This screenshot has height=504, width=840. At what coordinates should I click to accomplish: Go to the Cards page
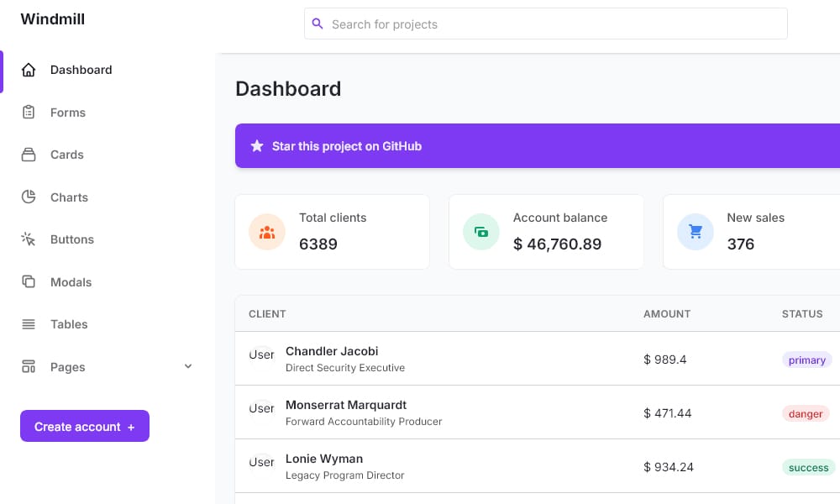click(x=67, y=155)
